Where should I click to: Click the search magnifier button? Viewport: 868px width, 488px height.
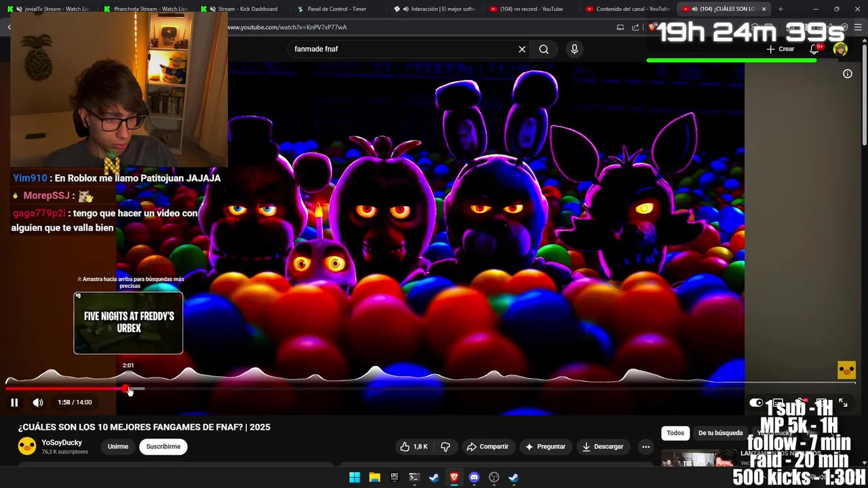[x=544, y=49]
